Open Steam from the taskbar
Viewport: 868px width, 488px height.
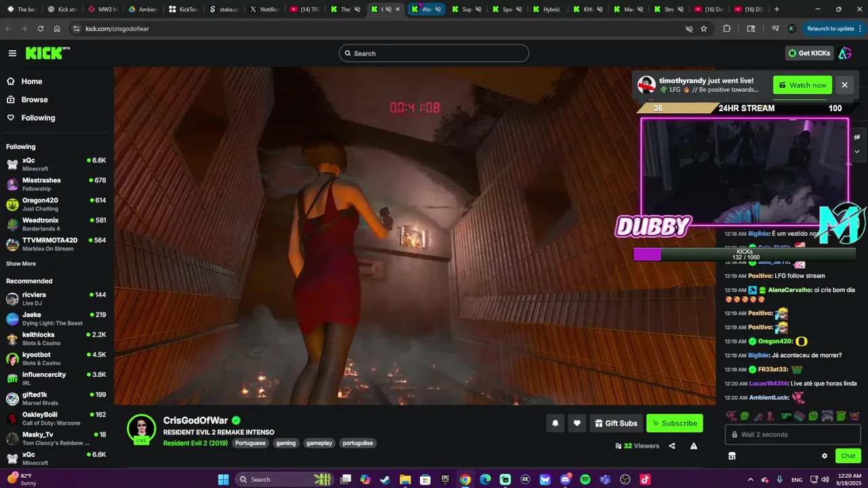coord(385,479)
